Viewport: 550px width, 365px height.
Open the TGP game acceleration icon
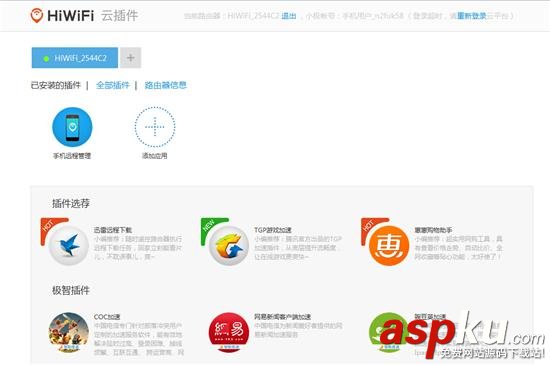pyautogui.click(x=229, y=245)
